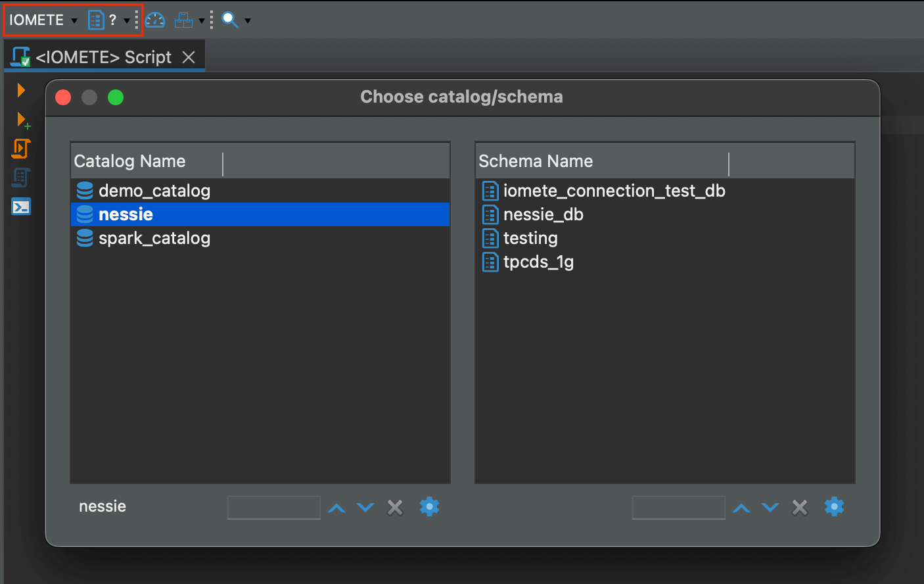
Task: Click the database structure toolbar icon
Action: click(183, 20)
